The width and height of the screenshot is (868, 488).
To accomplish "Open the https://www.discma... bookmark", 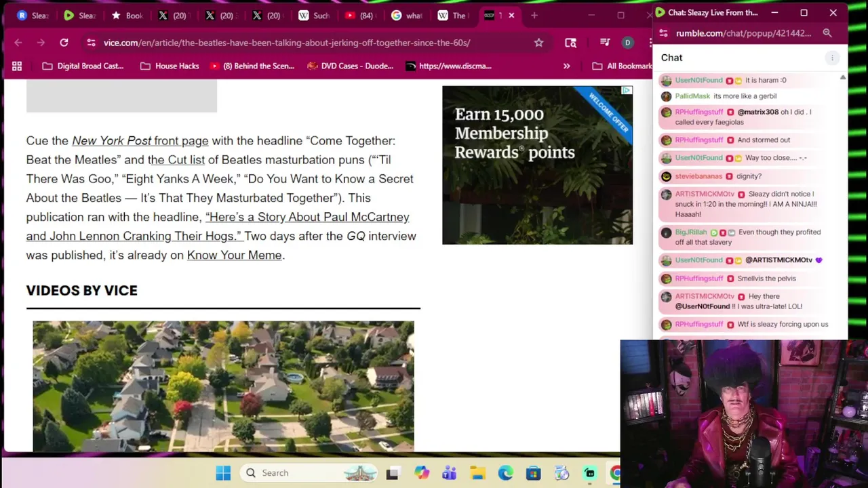I will tap(448, 66).
